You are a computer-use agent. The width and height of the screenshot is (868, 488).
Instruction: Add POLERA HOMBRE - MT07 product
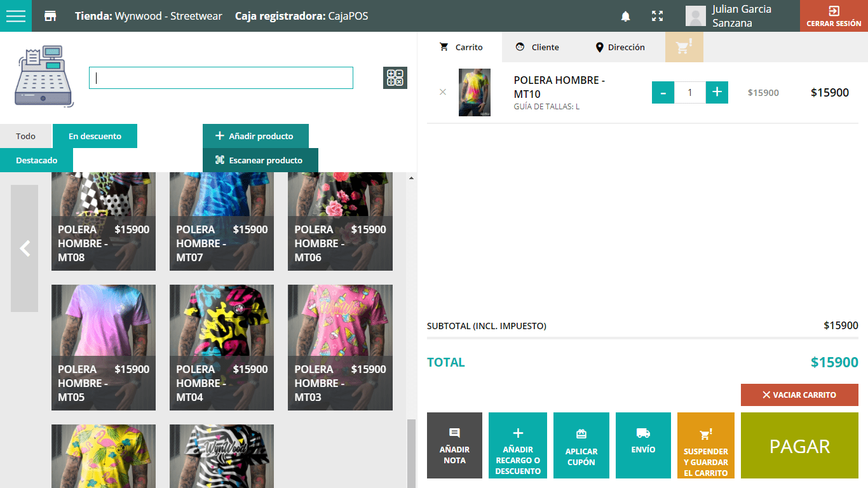tap(222, 221)
